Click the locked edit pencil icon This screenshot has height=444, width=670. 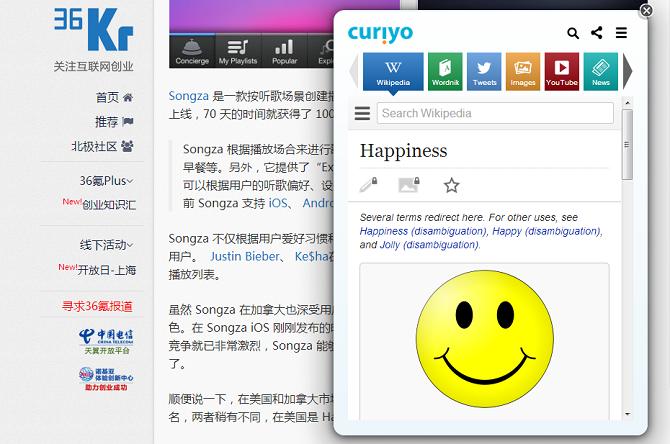point(368,185)
